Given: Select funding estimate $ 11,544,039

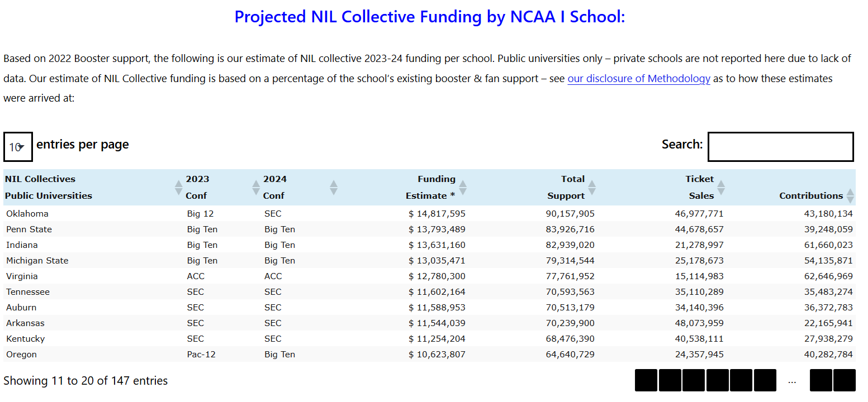Looking at the screenshot, I should click(x=437, y=323).
